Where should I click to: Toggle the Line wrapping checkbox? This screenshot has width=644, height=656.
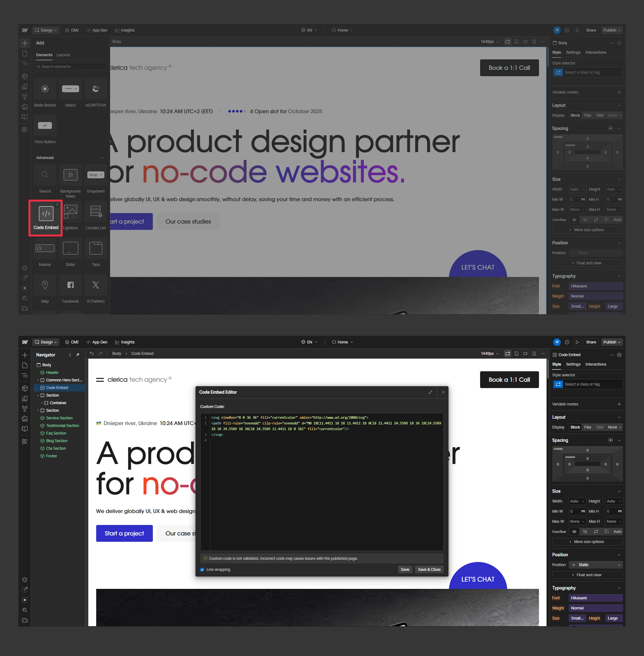pos(202,570)
